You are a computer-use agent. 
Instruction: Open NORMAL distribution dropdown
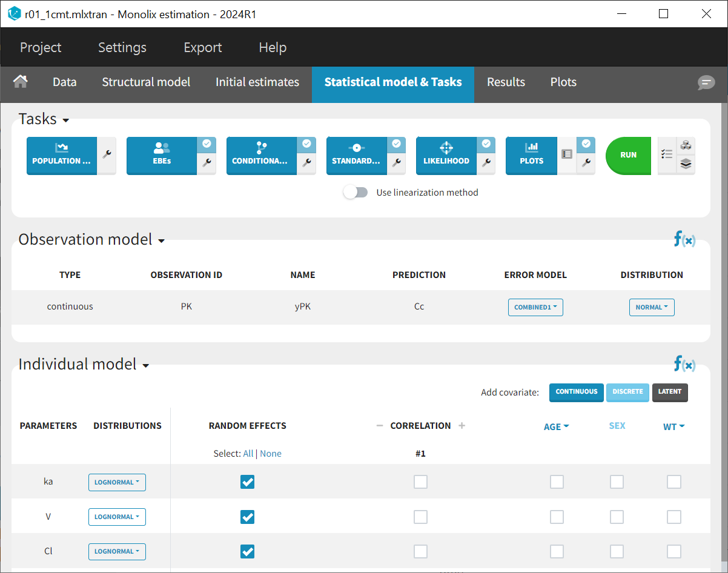pos(652,307)
